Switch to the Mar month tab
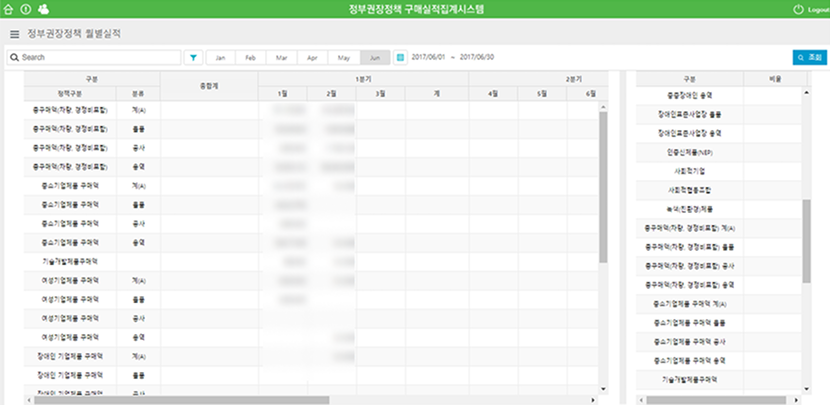830x405 pixels. coord(282,58)
